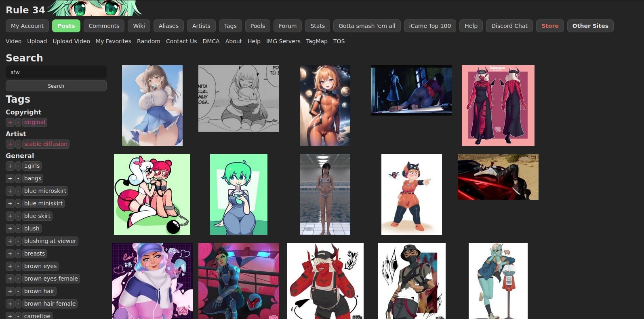
Task: Exclude 'brown hair' tag using minus button
Action: click(x=18, y=291)
